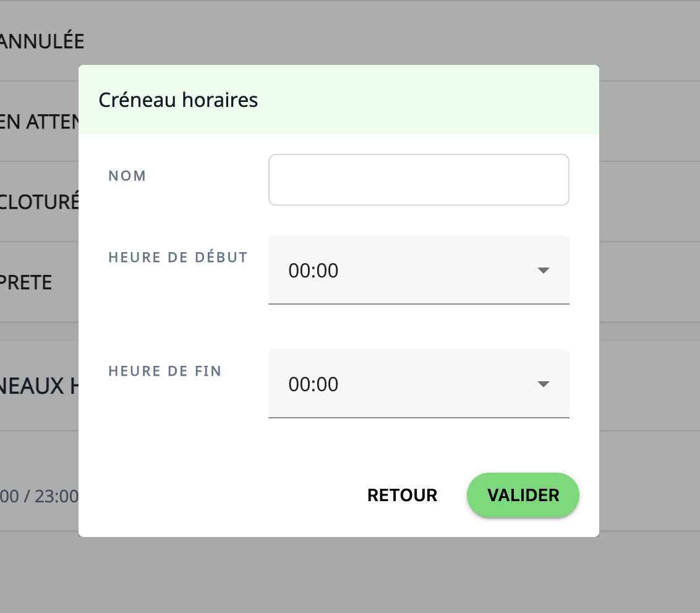Click the CLOTURÉ status row in background
The image size is (700, 613).
(x=38, y=202)
